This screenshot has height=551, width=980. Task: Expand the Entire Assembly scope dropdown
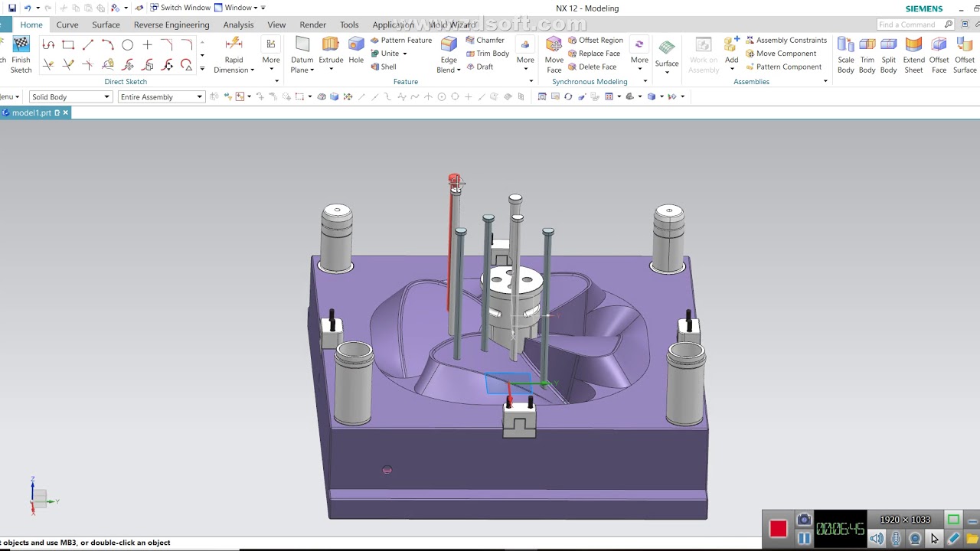point(161,96)
